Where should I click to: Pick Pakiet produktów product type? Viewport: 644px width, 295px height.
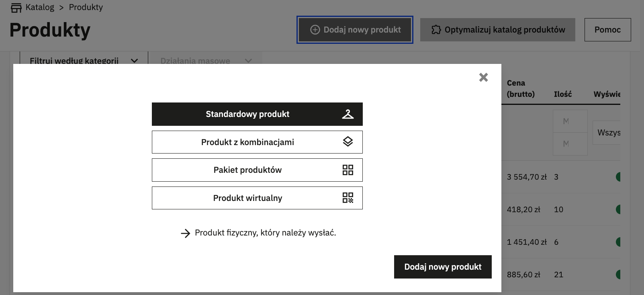[x=257, y=170]
